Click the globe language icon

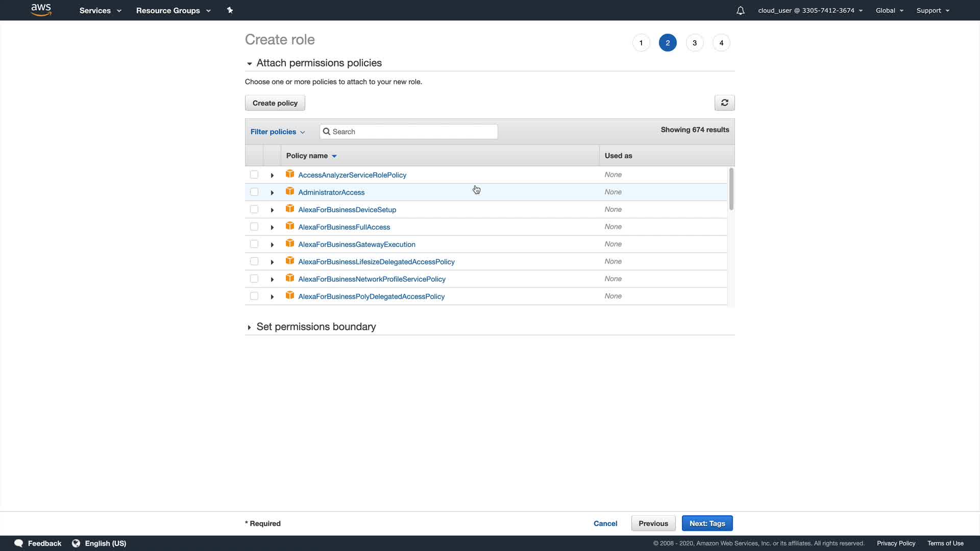point(76,543)
